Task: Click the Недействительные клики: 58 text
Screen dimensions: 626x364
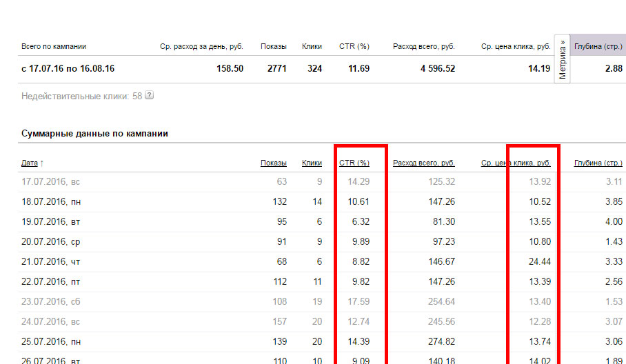Action: [x=81, y=96]
